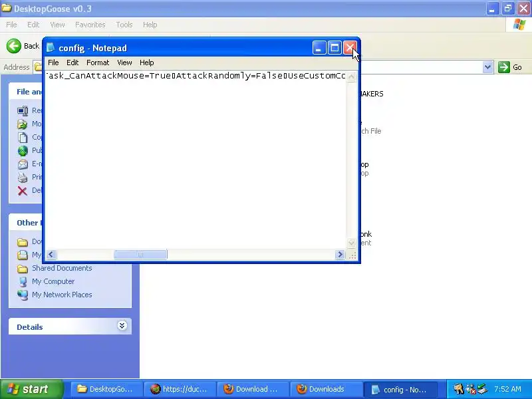Expand the Details panel chevron

pyautogui.click(x=122, y=326)
